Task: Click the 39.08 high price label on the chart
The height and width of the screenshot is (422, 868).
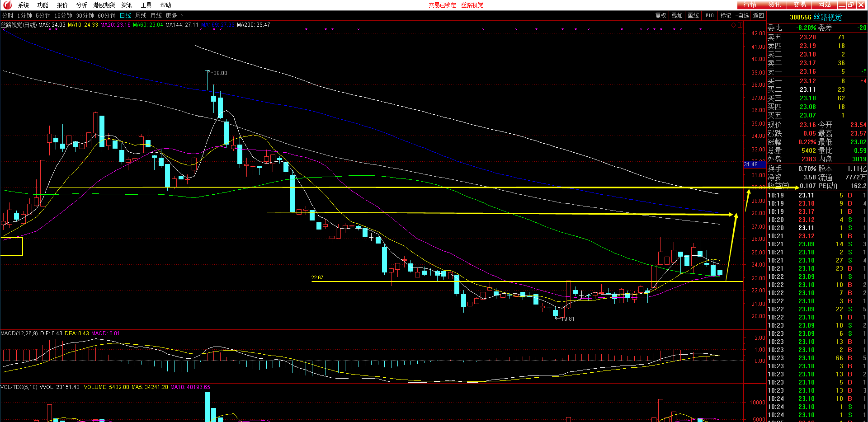Action: pyautogui.click(x=220, y=73)
